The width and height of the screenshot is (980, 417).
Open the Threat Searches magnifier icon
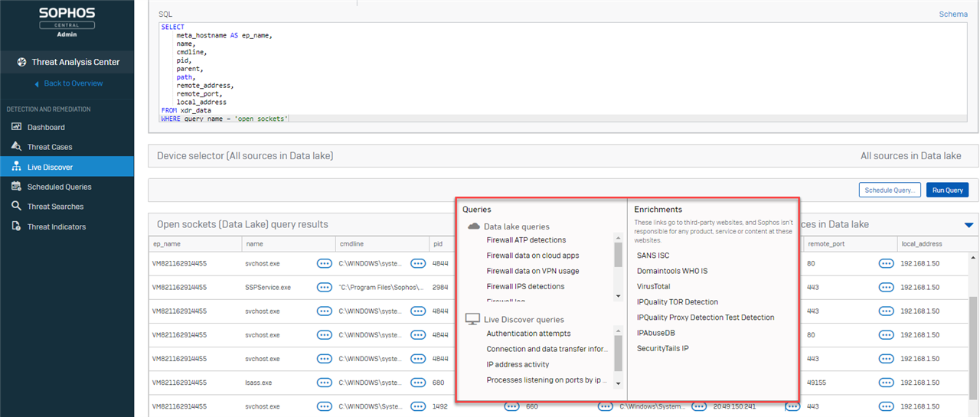16,207
